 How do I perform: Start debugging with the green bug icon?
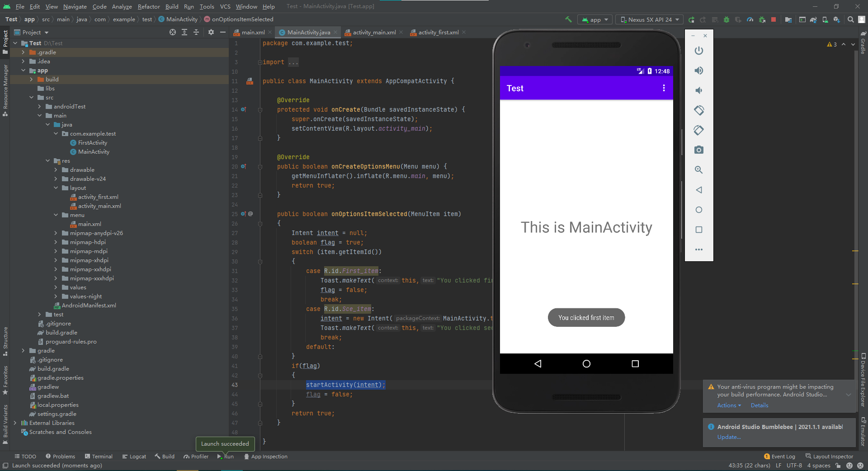point(726,19)
